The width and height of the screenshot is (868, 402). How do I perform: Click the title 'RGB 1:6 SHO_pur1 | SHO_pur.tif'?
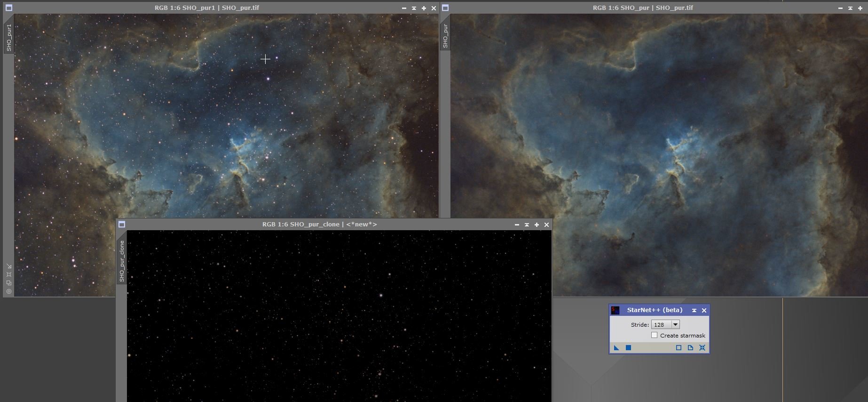207,8
